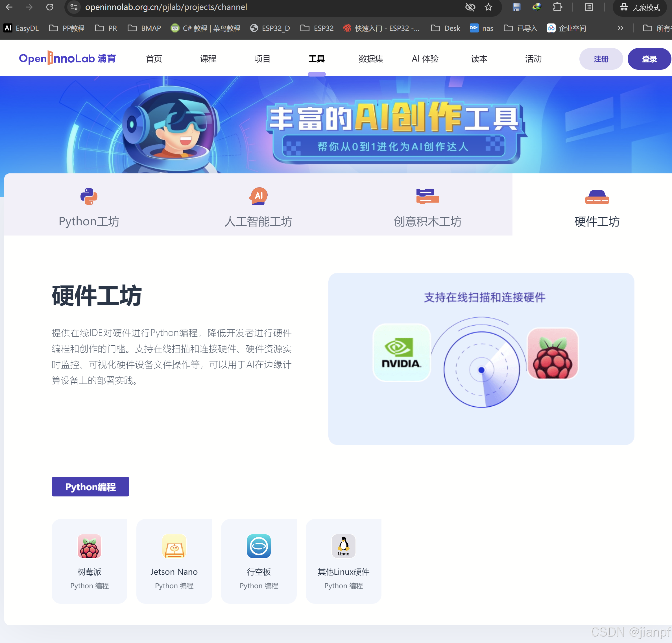Click the 登录 login button
This screenshot has height=643, width=672.
click(x=649, y=59)
